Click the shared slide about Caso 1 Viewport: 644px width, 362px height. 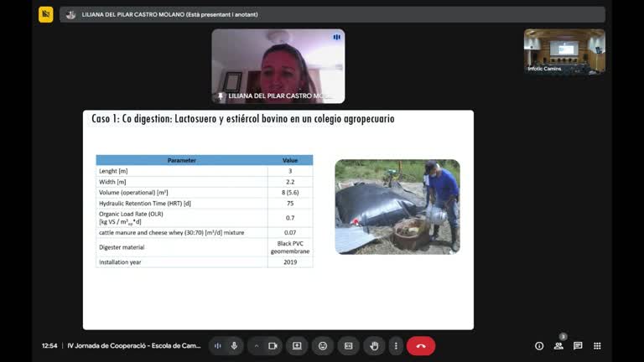click(278, 220)
